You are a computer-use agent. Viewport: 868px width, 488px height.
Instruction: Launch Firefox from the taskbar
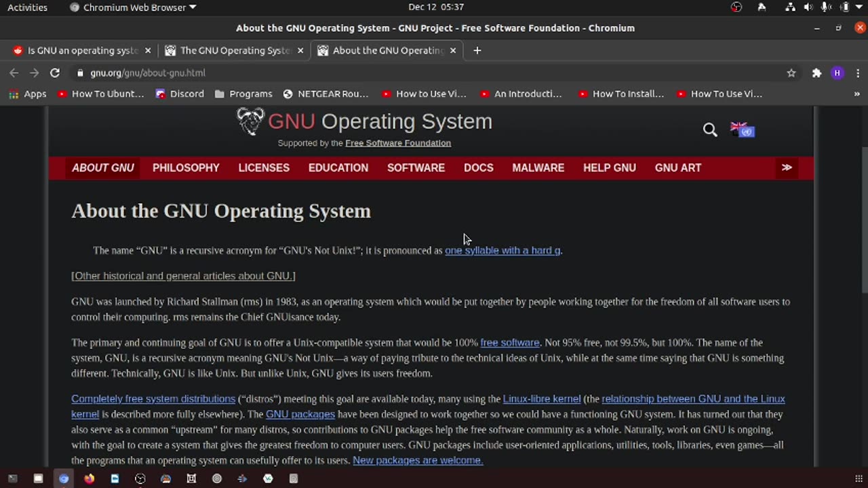pyautogui.click(x=89, y=479)
